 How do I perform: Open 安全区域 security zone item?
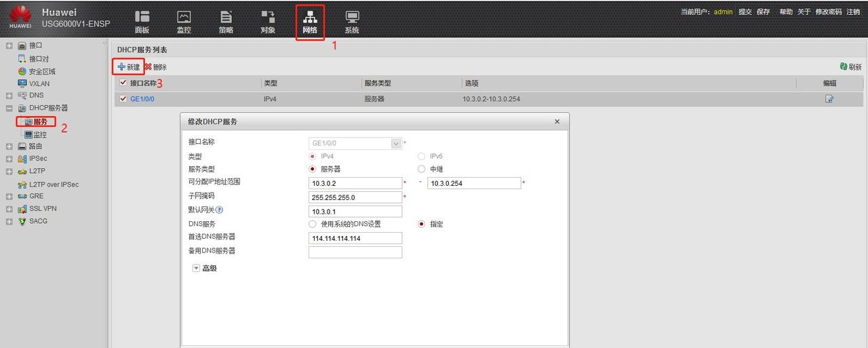point(42,71)
